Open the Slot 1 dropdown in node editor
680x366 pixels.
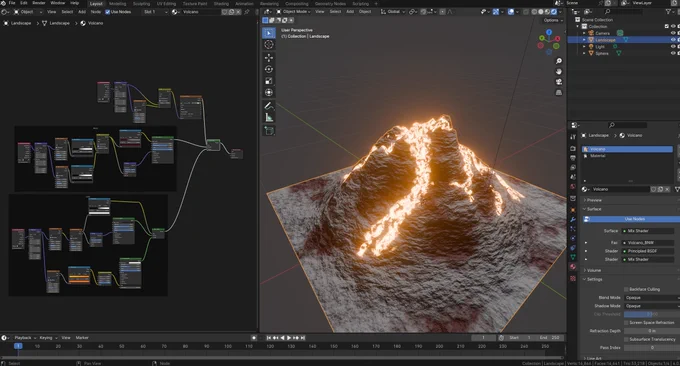pos(155,12)
